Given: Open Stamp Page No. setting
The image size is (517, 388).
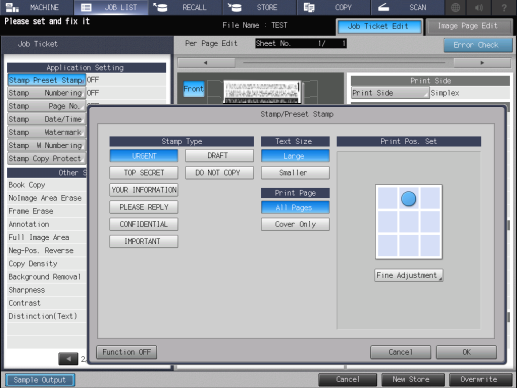Looking at the screenshot, I should 46,106.
